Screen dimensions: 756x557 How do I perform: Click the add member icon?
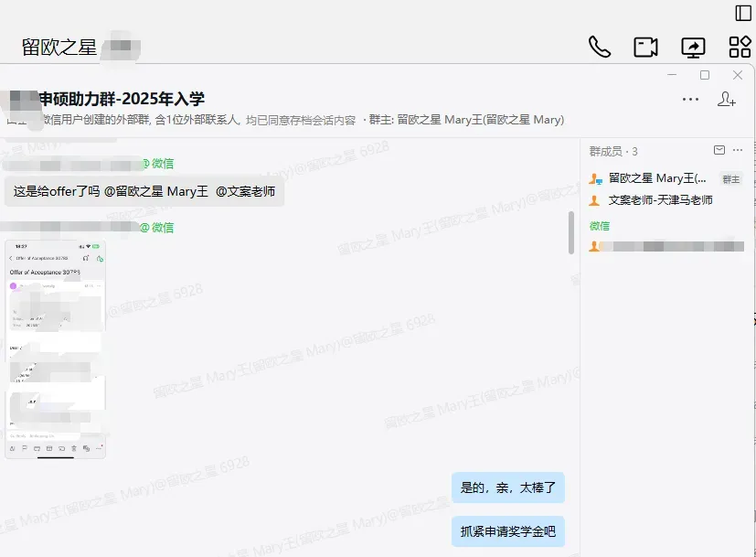click(x=726, y=99)
